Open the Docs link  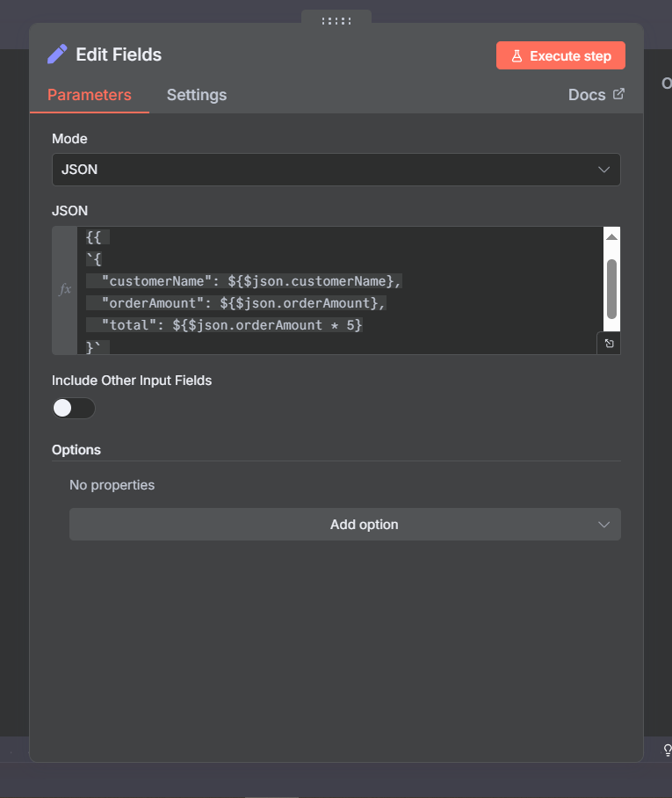coord(587,95)
